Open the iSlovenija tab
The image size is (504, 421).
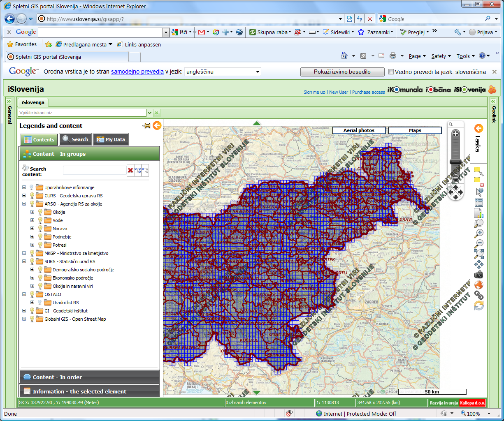pyautogui.click(x=33, y=102)
